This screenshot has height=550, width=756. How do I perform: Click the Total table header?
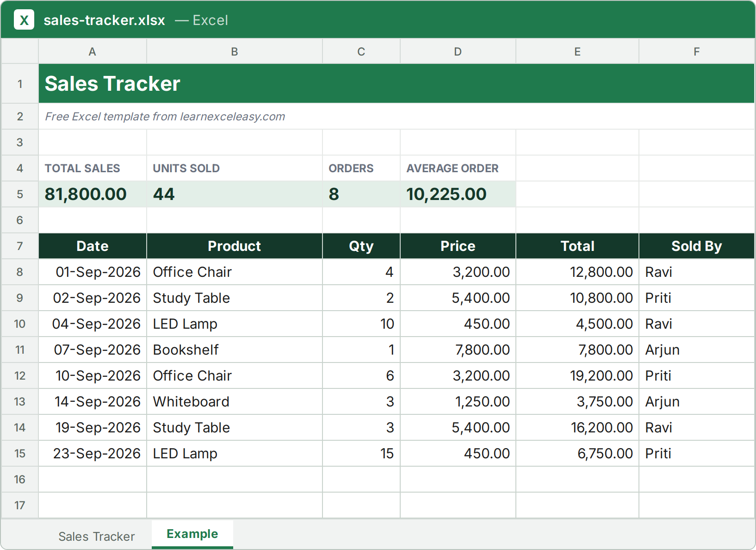point(577,246)
